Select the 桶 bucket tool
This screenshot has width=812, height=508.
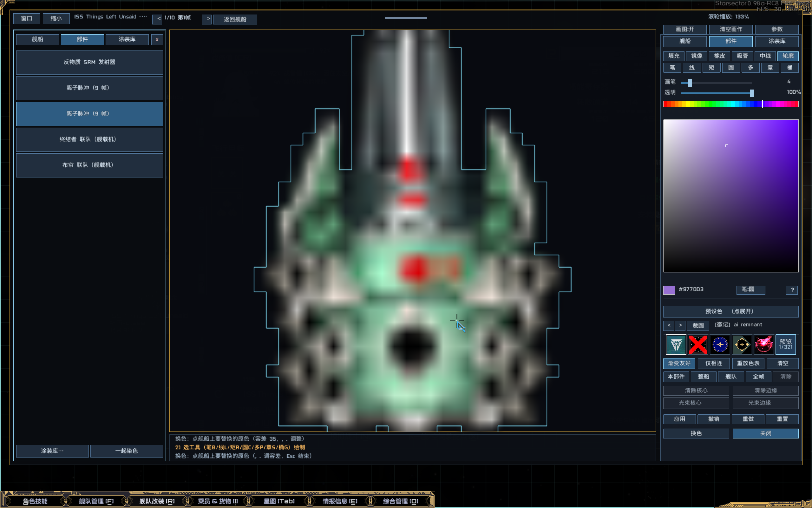click(x=789, y=68)
